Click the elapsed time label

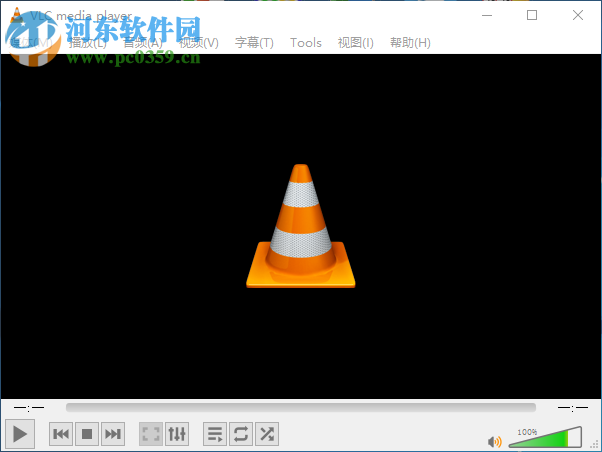click(x=29, y=407)
